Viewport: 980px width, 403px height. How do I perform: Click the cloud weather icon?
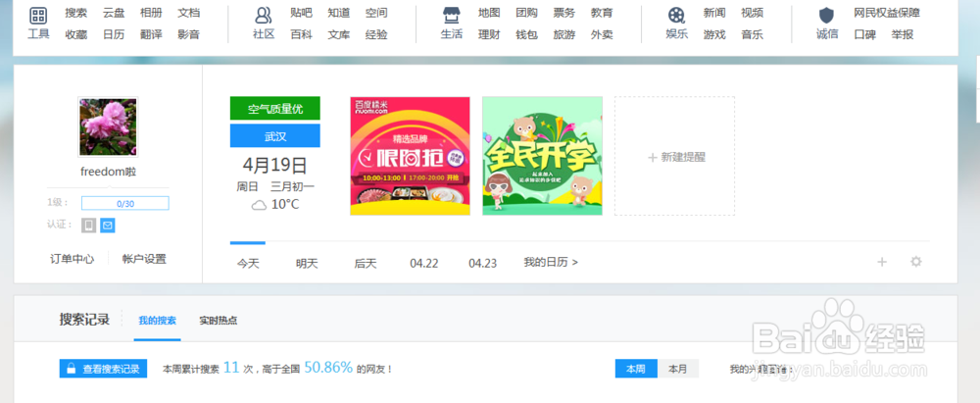(259, 205)
